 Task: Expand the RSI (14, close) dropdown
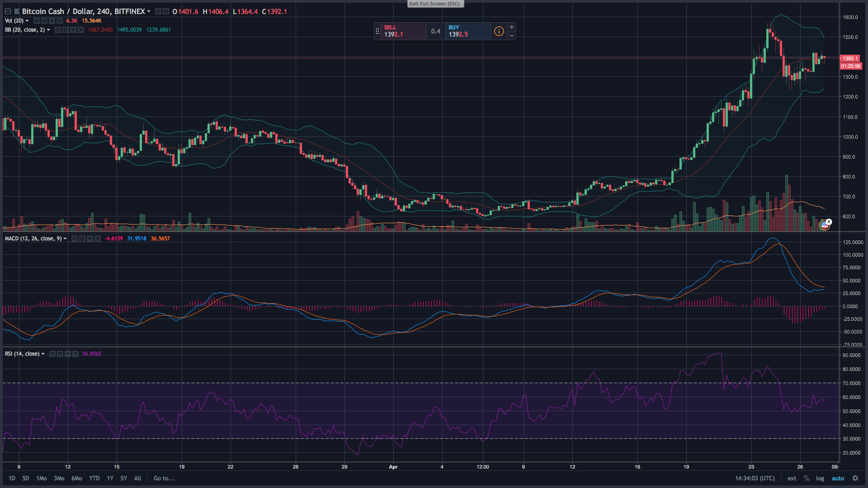coord(43,354)
